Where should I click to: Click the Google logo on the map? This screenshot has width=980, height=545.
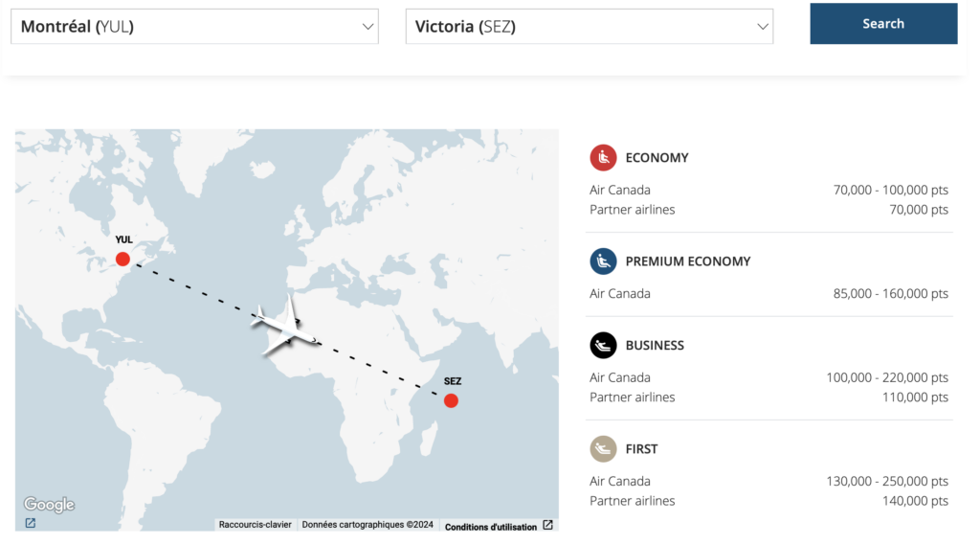pyautogui.click(x=49, y=505)
